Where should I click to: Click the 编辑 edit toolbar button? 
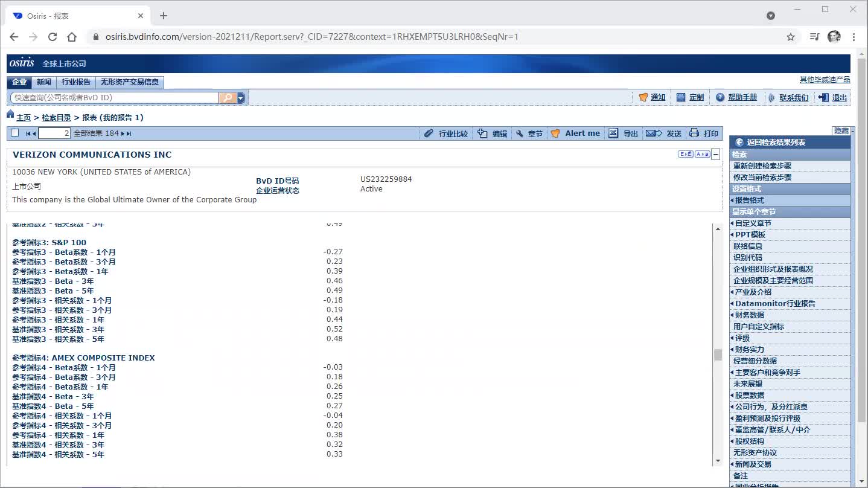point(493,133)
